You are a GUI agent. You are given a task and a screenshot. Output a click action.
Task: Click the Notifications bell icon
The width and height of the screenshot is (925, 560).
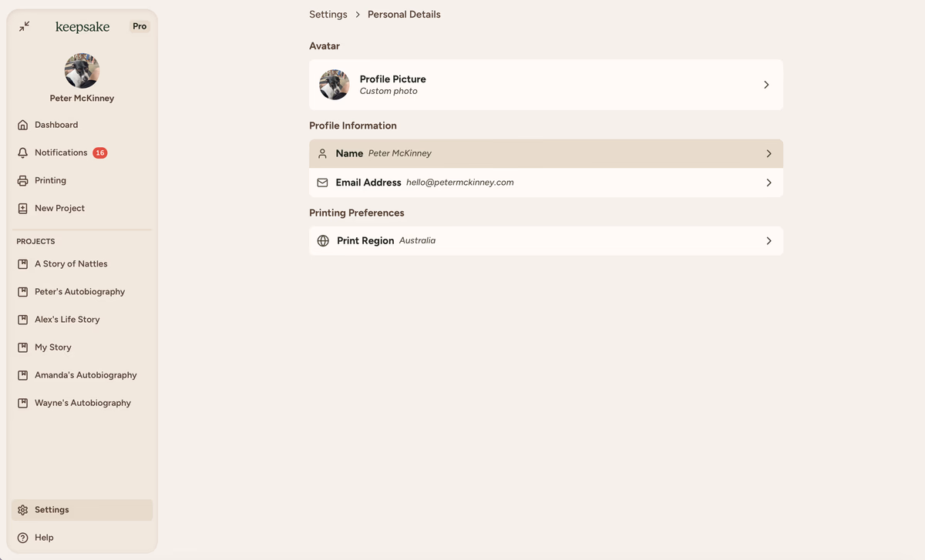click(x=23, y=153)
